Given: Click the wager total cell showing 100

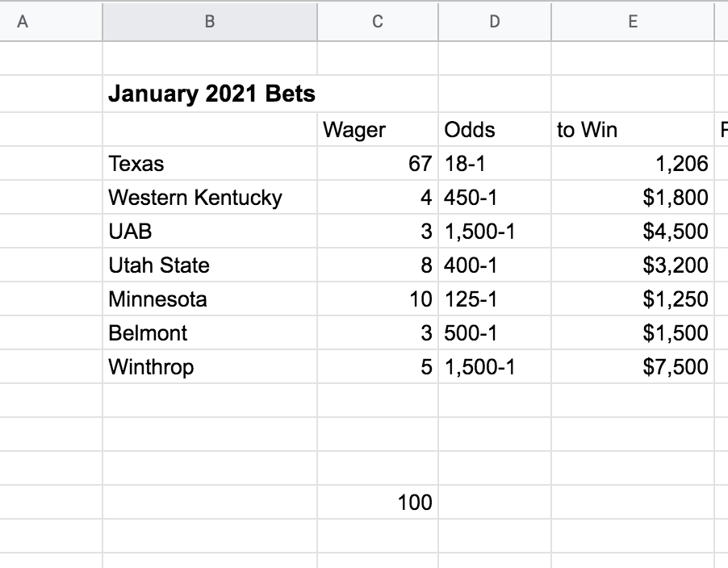Looking at the screenshot, I should (x=377, y=503).
